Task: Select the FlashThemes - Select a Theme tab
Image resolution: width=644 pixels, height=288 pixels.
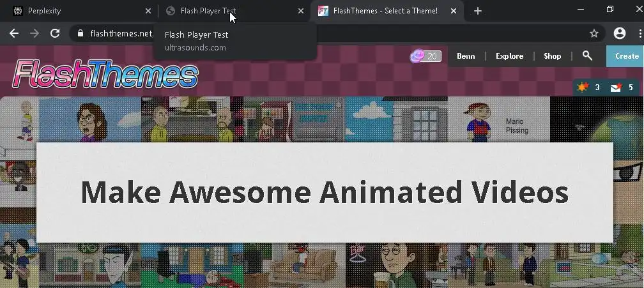Action: click(x=388, y=11)
